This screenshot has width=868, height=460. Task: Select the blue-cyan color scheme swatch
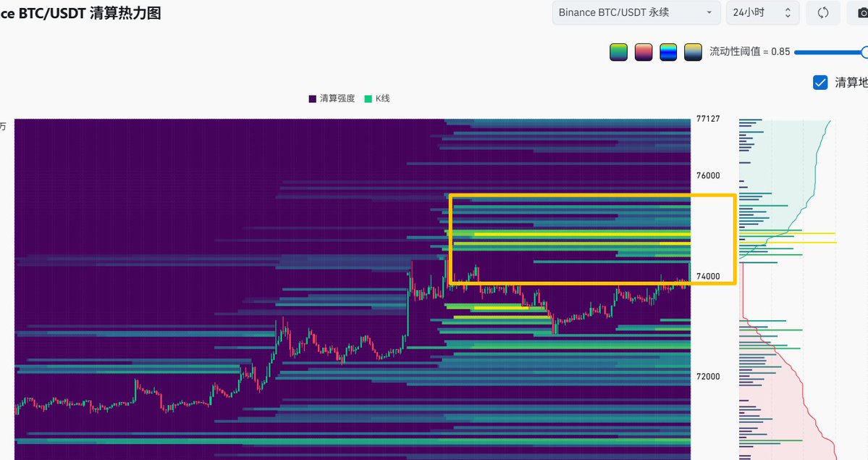pos(668,52)
